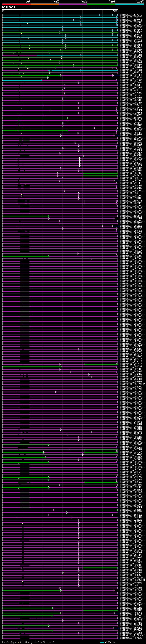This screenshot has width=146, height=644.
Task: Open hit UniRef100_B4FE67
Action: click(131, 30)
